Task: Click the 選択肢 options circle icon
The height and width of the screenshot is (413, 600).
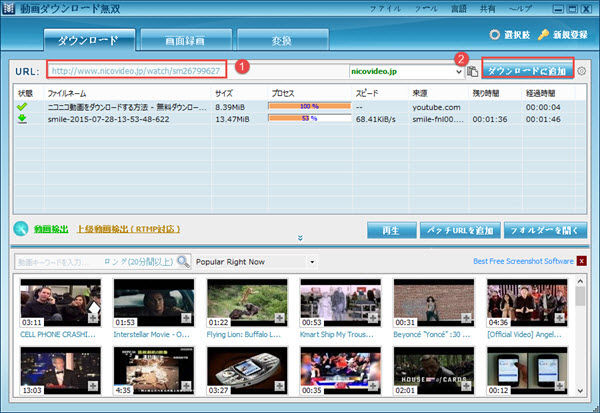Action: click(x=494, y=35)
